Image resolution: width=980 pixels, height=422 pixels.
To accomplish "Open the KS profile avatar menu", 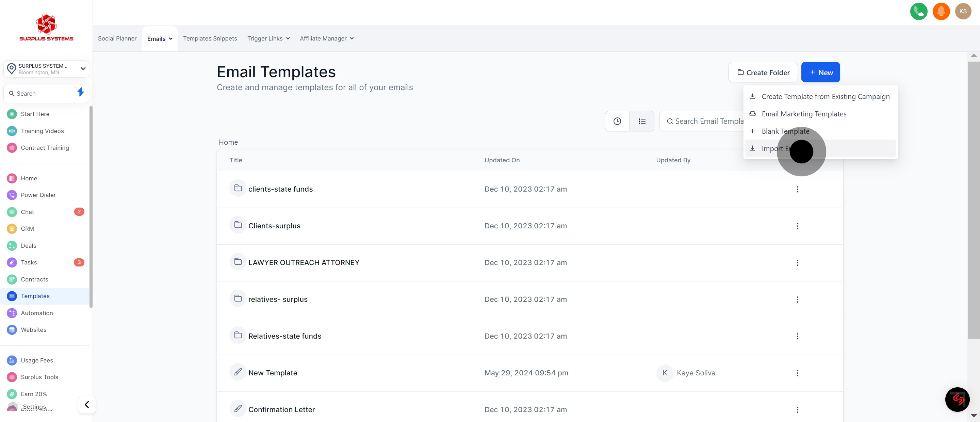I will click(963, 12).
